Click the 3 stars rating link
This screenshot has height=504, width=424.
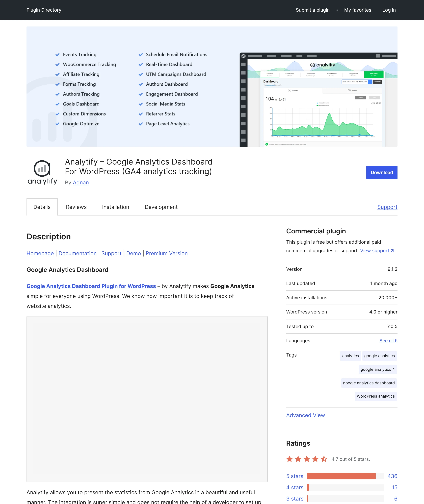click(x=295, y=499)
